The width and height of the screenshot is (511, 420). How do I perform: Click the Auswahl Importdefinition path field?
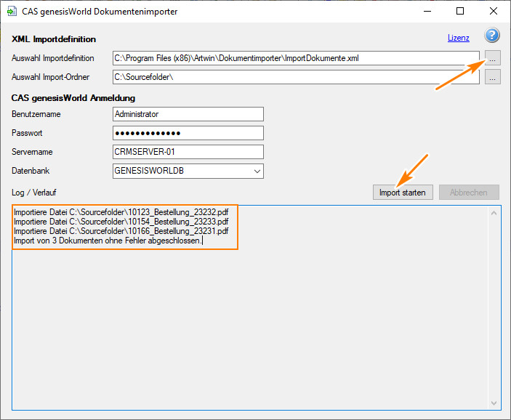click(x=296, y=58)
